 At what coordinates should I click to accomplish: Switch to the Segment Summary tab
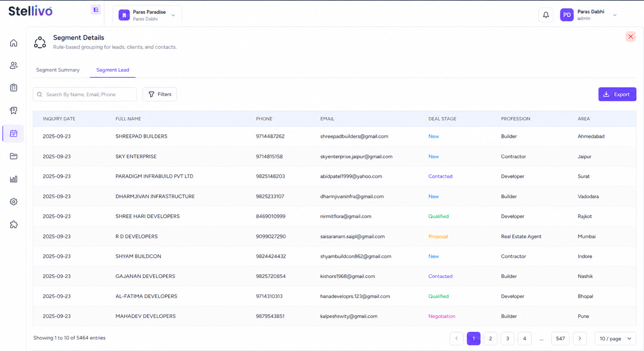pos(58,70)
